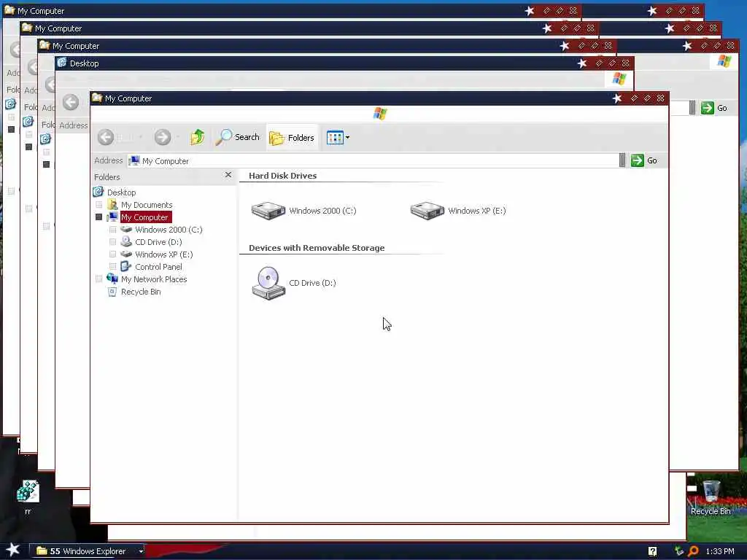Viewport: 747px width, 560px height.
Task: Expand Windows XP (E:) in the tree
Action: [112, 254]
